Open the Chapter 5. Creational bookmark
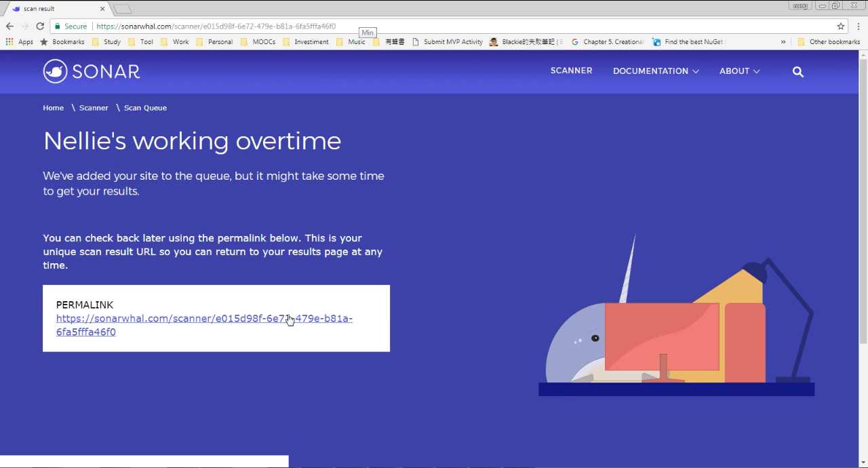 pos(608,41)
